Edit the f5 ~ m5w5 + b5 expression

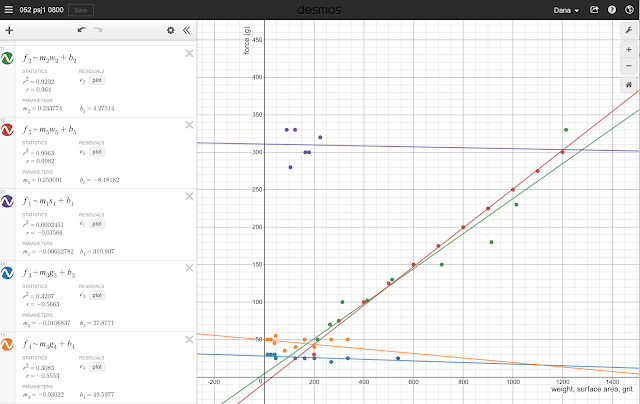click(x=49, y=130)
